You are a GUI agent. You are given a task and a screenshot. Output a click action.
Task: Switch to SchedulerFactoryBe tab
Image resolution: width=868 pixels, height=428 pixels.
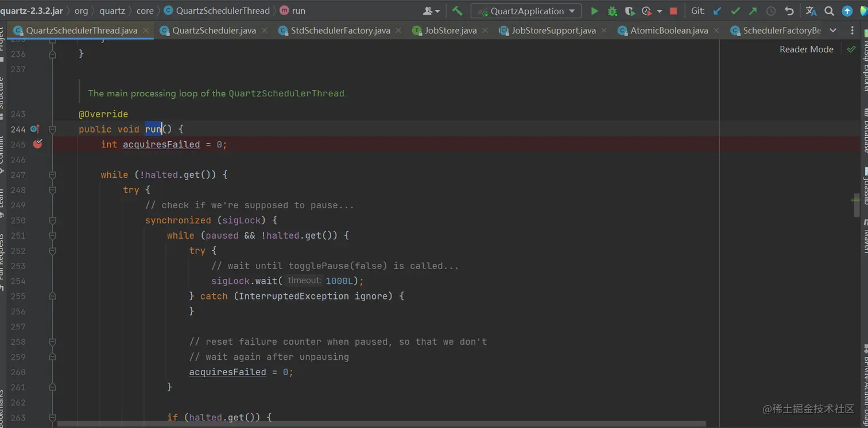coord(776,30)
